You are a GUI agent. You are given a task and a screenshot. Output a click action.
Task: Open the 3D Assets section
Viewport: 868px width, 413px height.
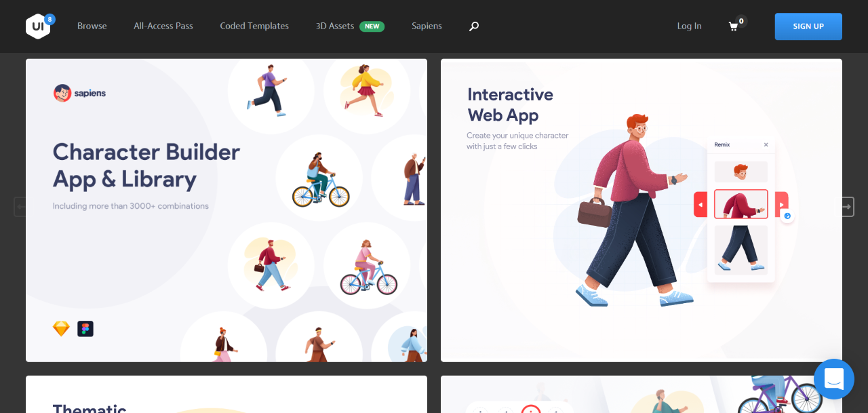click(335, 26)
